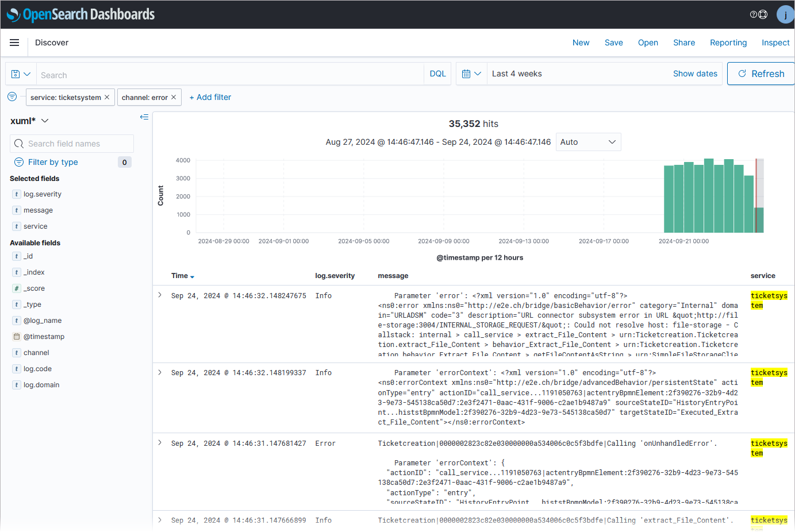Viewport: 795px width, 532px height.
Task: Open the hamburger navigation menu
Action: [x=14, y=43]
